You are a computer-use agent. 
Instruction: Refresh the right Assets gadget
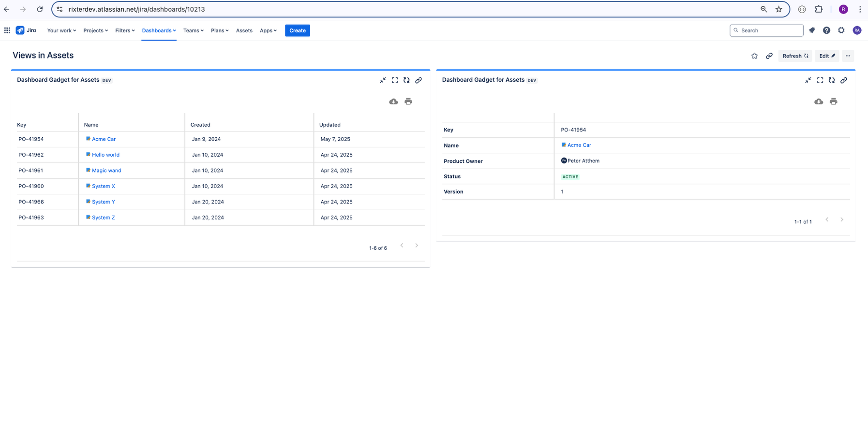[x=832, y=80]
